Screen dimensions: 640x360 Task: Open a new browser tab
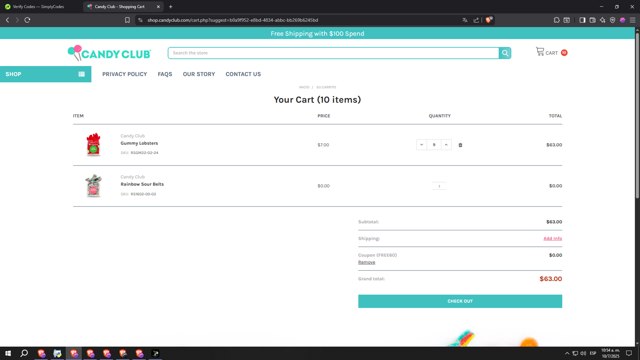point(171,7)
